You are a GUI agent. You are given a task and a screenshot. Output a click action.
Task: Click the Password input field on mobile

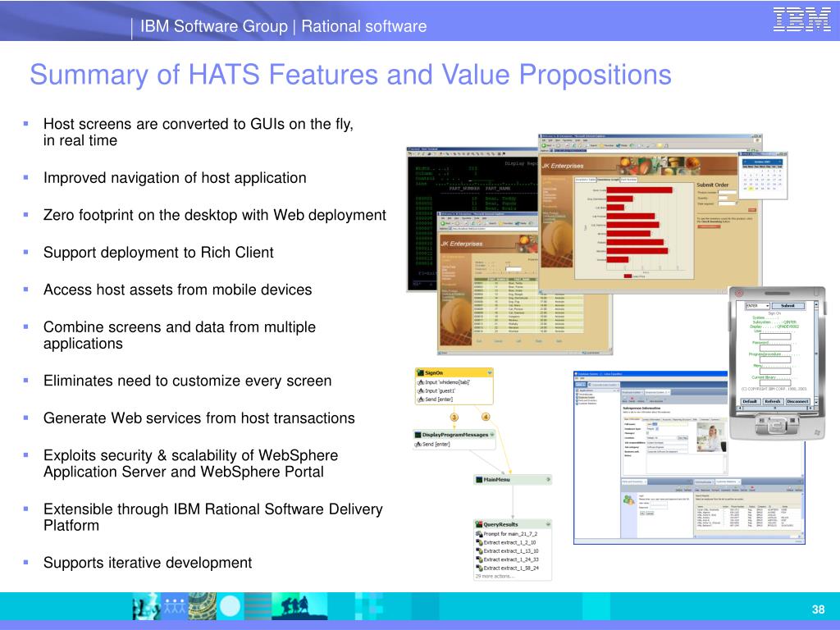point(775,348)
